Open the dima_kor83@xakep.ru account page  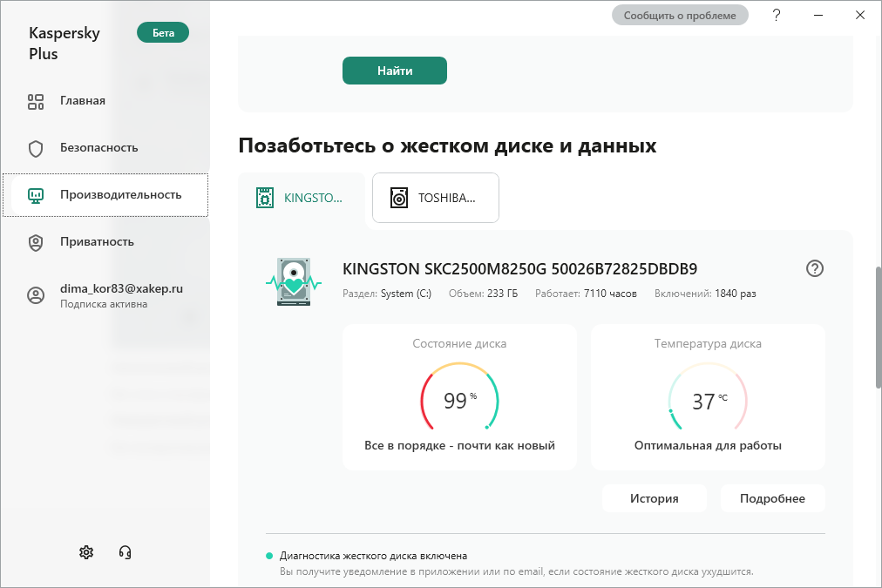pos(105,295)
